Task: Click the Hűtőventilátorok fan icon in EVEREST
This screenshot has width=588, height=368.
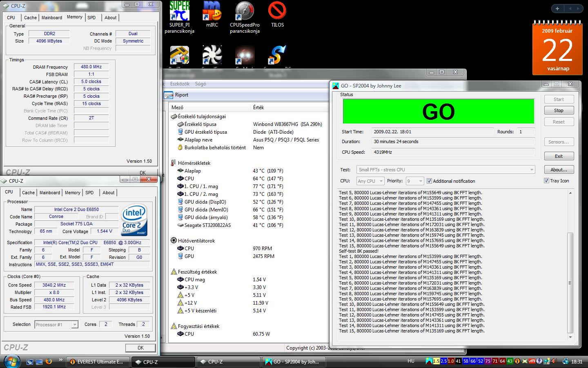Action: [174, 240]
